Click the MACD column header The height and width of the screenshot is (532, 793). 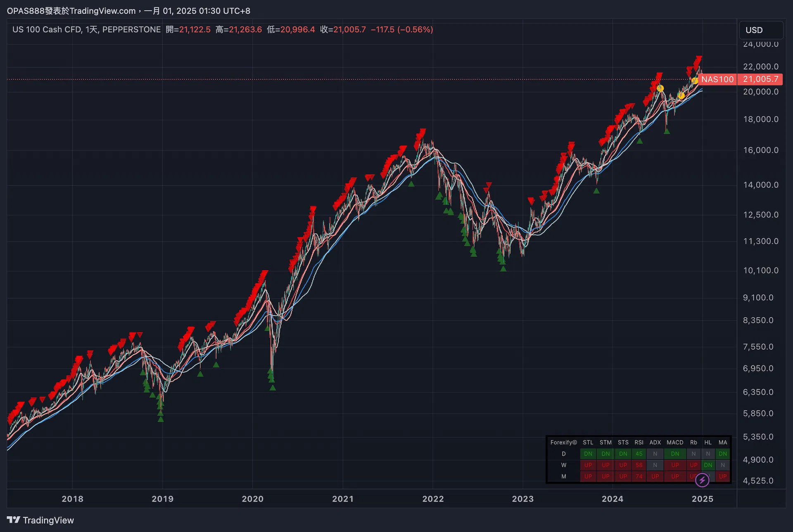(675, 442)
